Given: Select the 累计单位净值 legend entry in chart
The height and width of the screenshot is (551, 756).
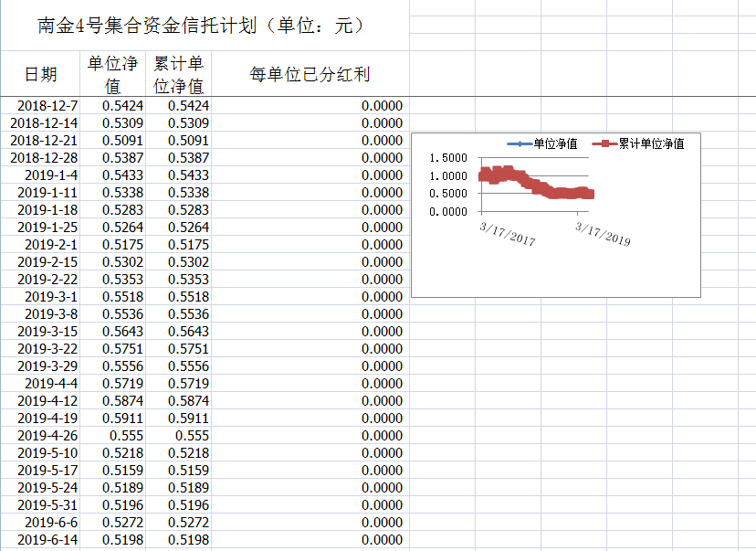Looking at the screenshot, I should (638, 143).
